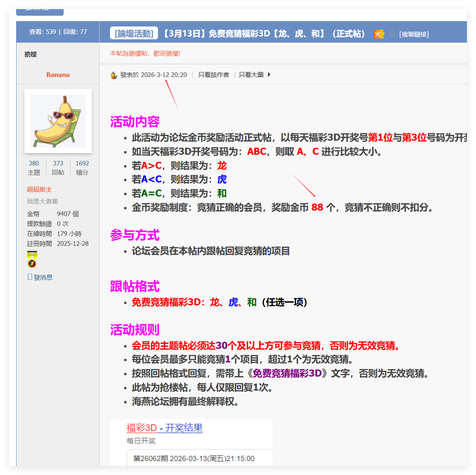Click the username Banana
Viewport: 476px width, 475px height.
tap(57, 74)
